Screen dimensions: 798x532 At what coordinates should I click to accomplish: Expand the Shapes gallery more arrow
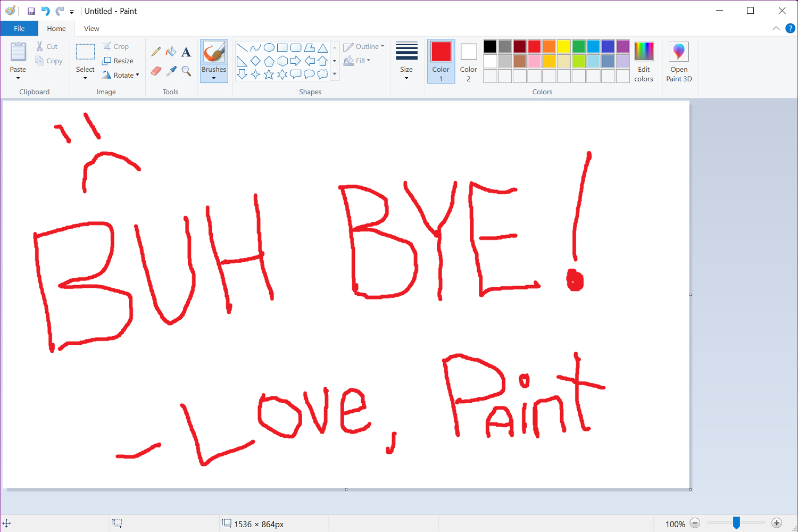pos(335,74)
